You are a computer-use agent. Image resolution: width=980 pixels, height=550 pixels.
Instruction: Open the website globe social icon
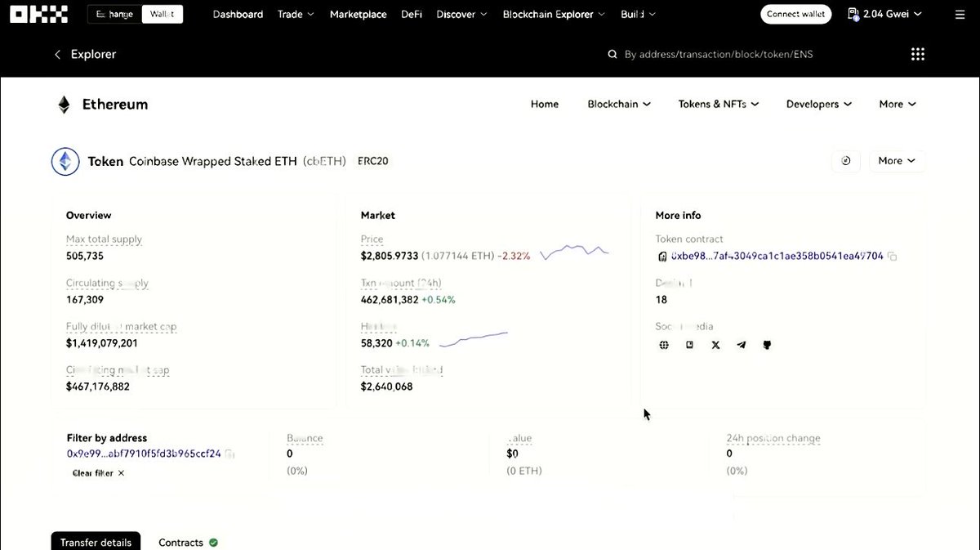click(664, 345)
